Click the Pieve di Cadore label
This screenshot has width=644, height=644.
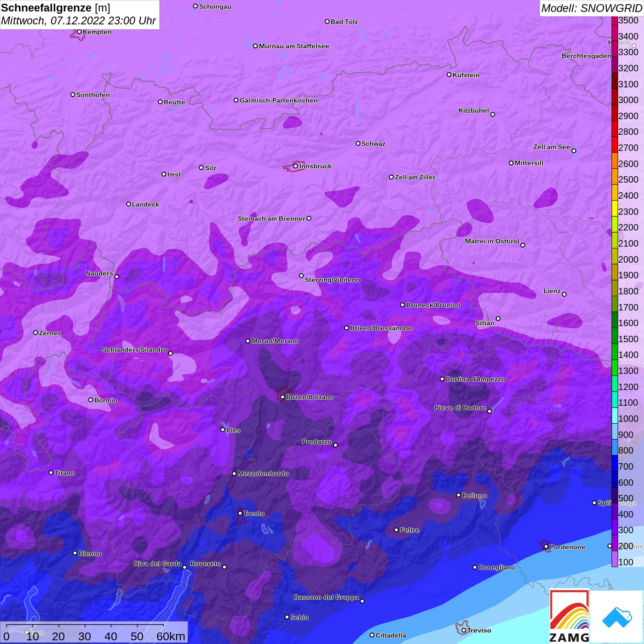tap(460, 408)
